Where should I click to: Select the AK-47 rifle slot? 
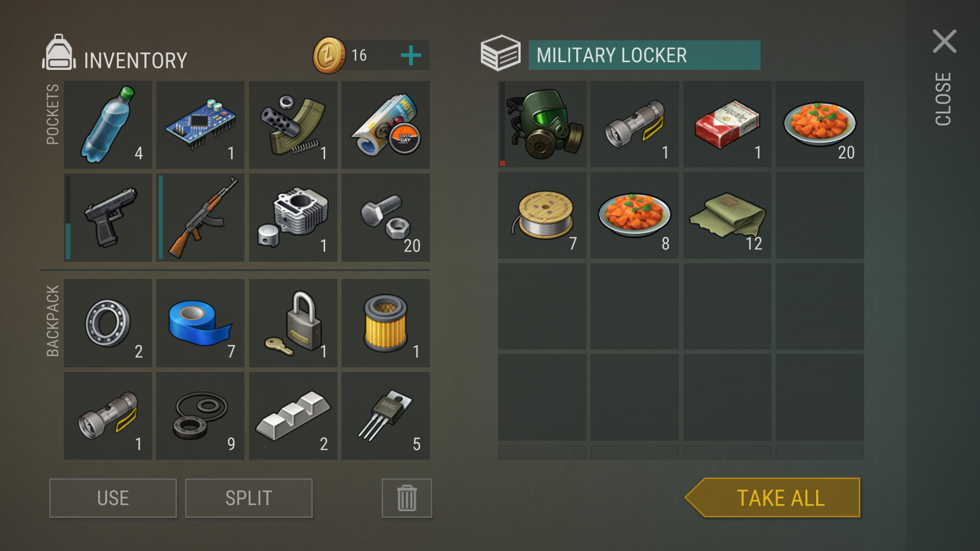[200, 217]
